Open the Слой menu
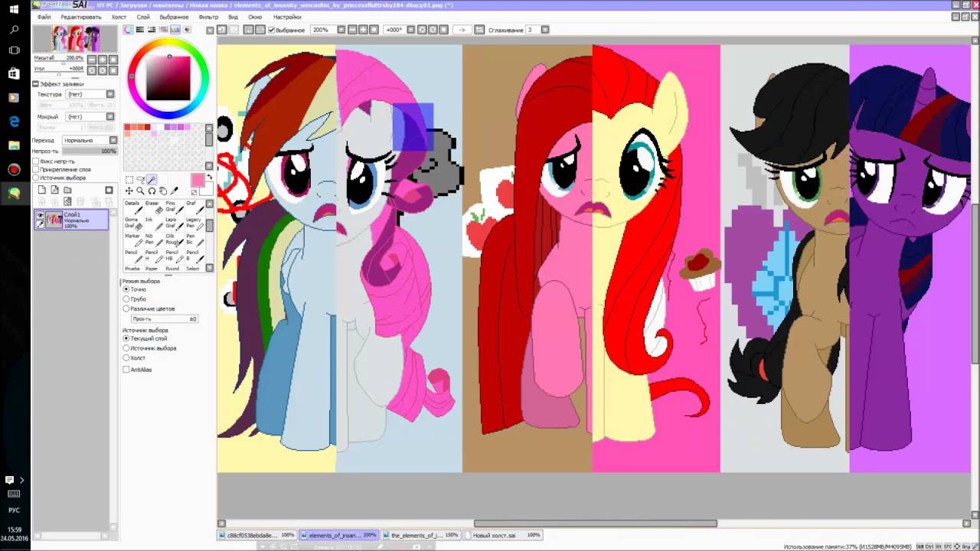 tap(143, 17)
